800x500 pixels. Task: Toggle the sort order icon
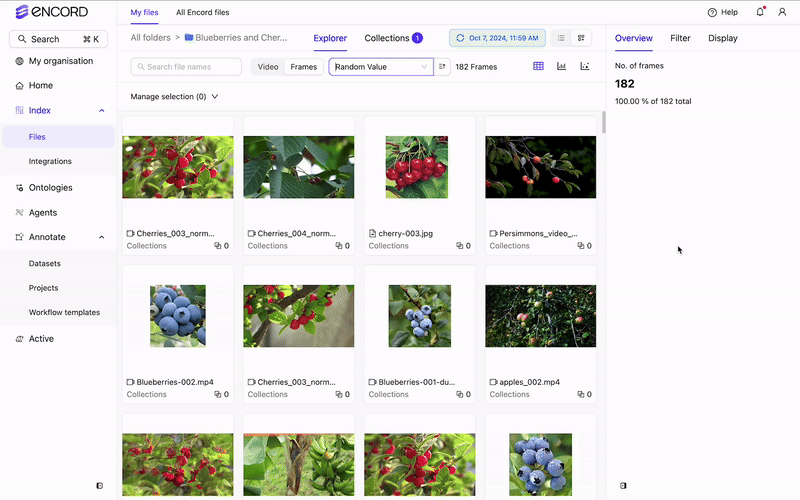(x=442, y=66)
